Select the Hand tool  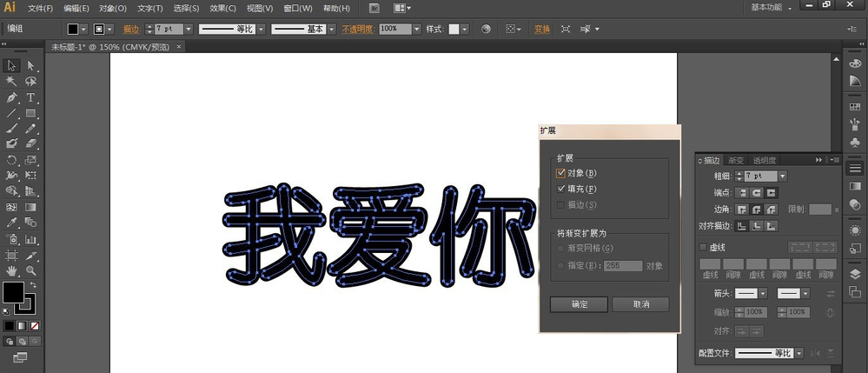coord(12,271)
